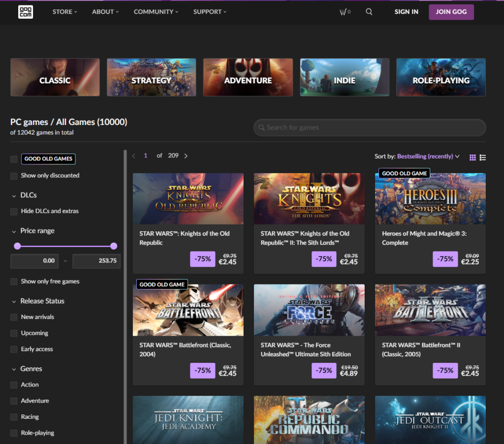This screenshot has height=444, width=504.
Task: Check Role-playing genre filter
Action: click(14, 433)
